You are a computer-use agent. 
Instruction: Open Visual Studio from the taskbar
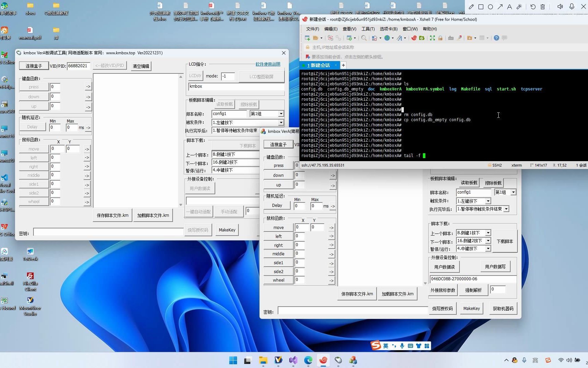click(x=293, y=360)
